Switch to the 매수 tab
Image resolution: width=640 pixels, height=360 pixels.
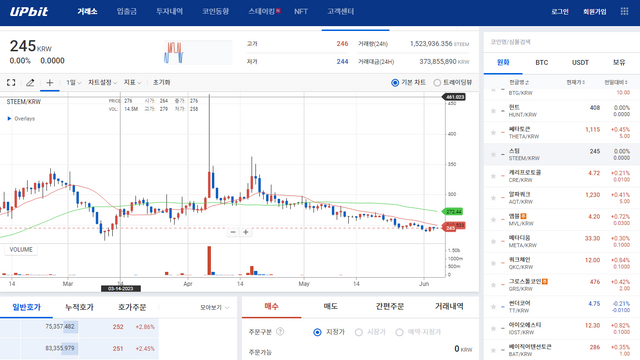coord(271,306)
